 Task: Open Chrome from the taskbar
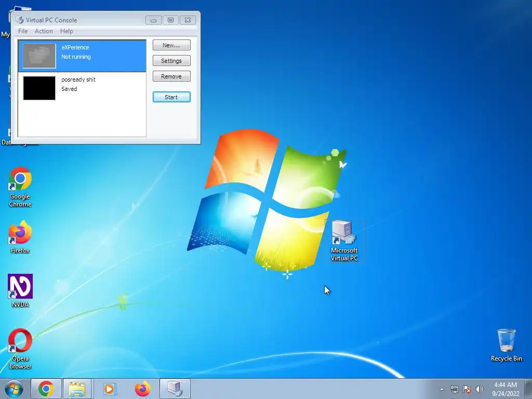coord(46,389)
